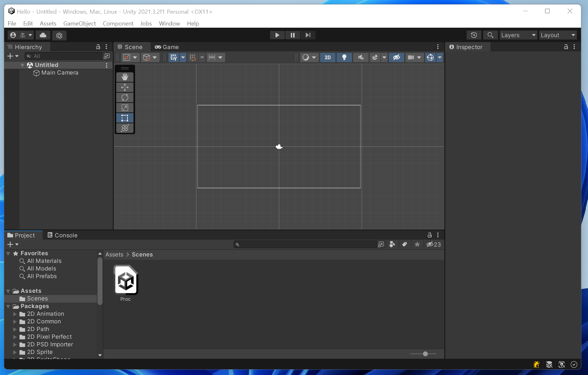Viewport: 588px width, 375px height.
Task: Click the favorites star in Project toolbar
Action: [x=417, y=244]
